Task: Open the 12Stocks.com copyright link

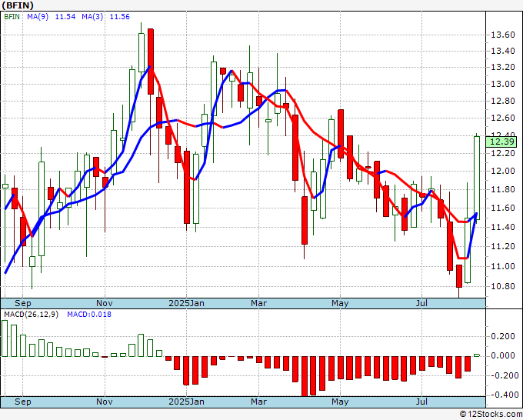Action: pyautogui.click(x=491, y=414)
